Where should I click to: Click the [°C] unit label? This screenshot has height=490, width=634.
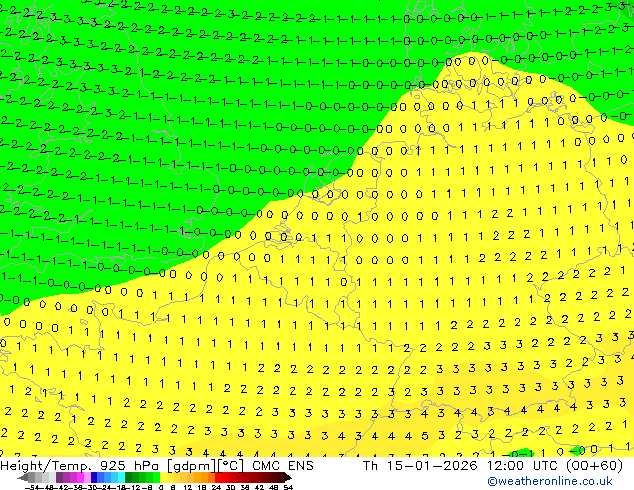[230, 466]
